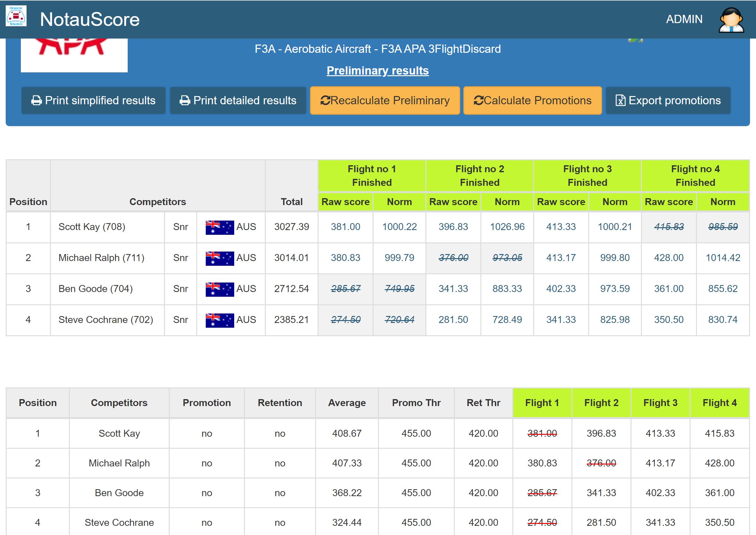Click average value 408.67

point(347,433)
